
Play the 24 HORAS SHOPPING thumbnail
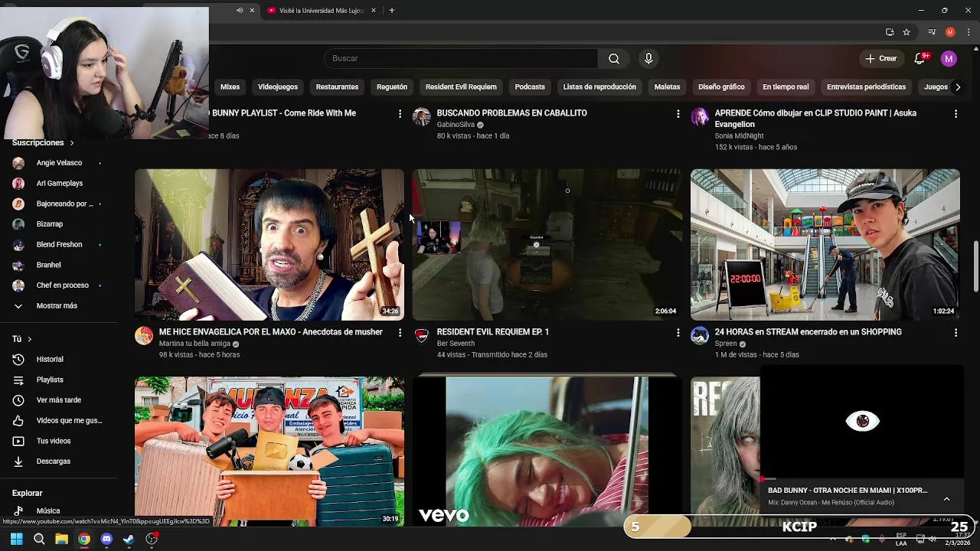[x=825, y=245]
